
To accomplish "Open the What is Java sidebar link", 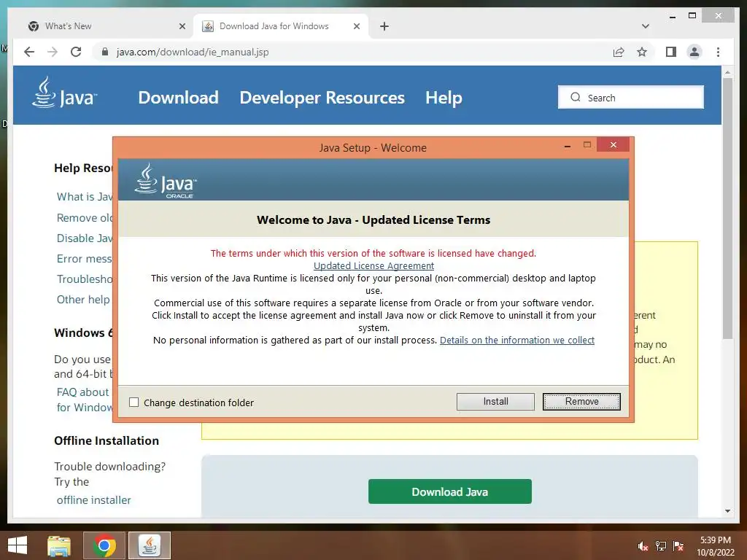I will (x=85, y=197).
